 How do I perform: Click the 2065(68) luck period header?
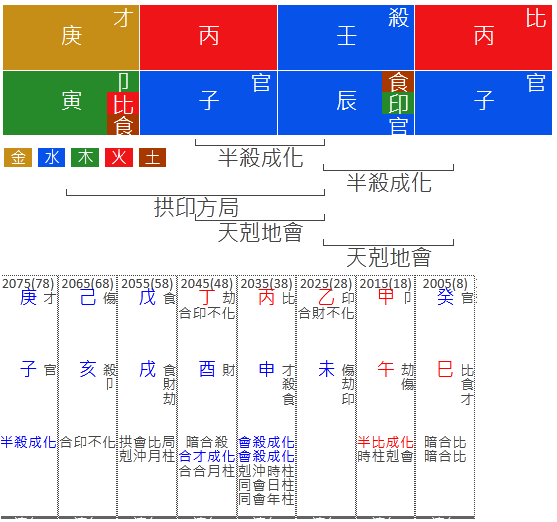point(87,284)
